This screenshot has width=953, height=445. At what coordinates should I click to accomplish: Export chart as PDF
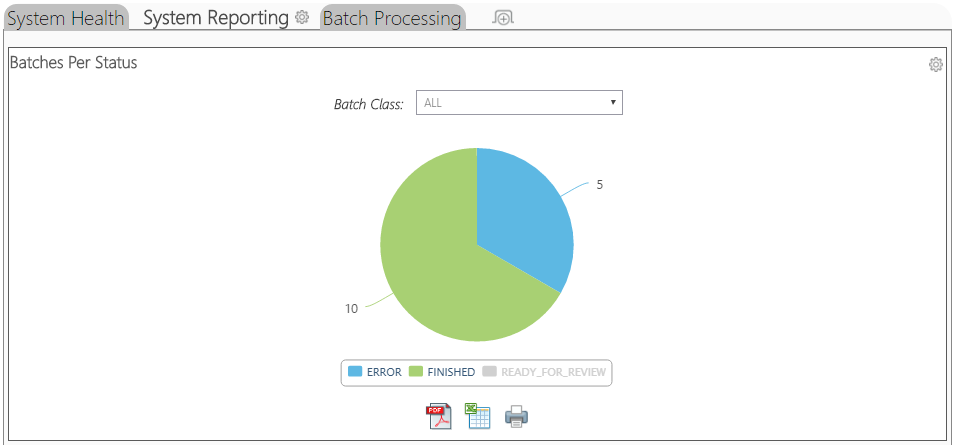[438, 416]
